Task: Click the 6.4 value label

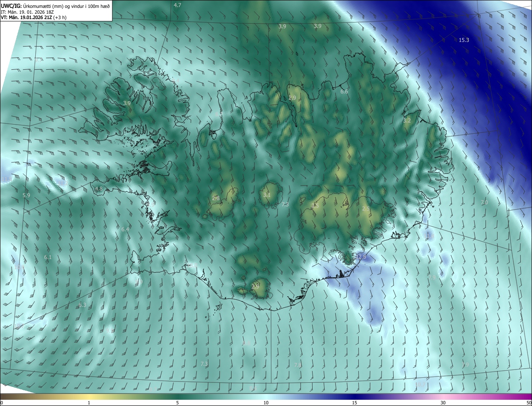Action: [125, 229]
